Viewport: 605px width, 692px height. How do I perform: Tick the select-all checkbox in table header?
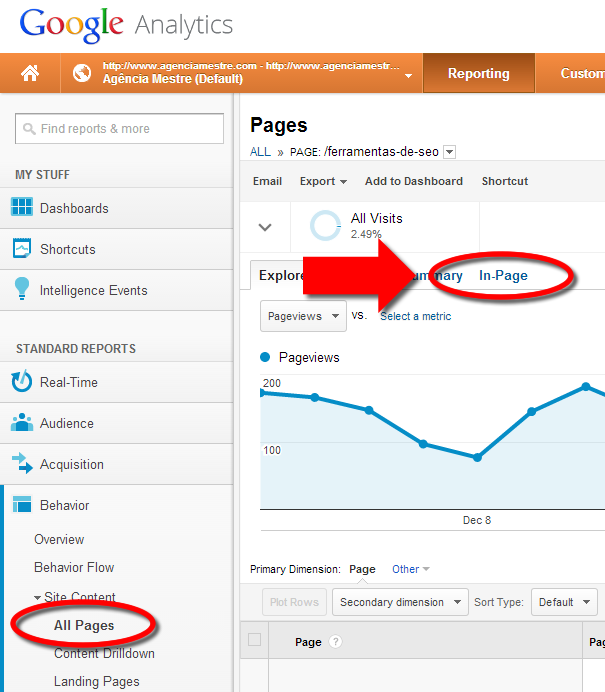click(x=254, y=640)
